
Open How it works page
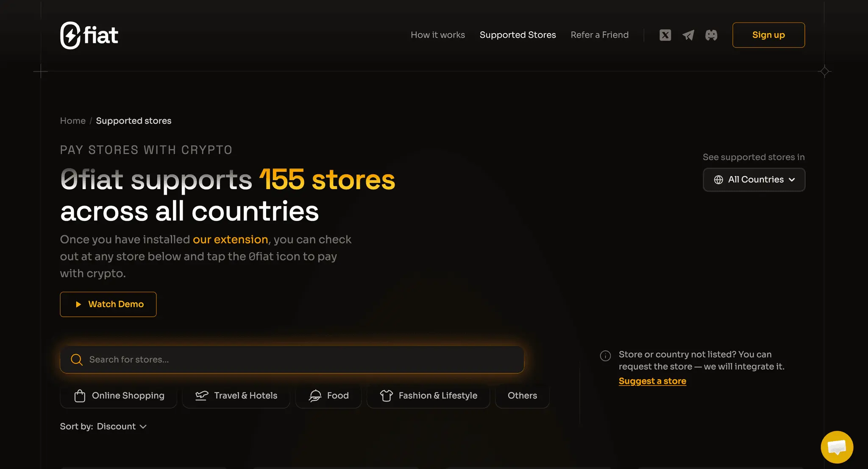point(438,35)
